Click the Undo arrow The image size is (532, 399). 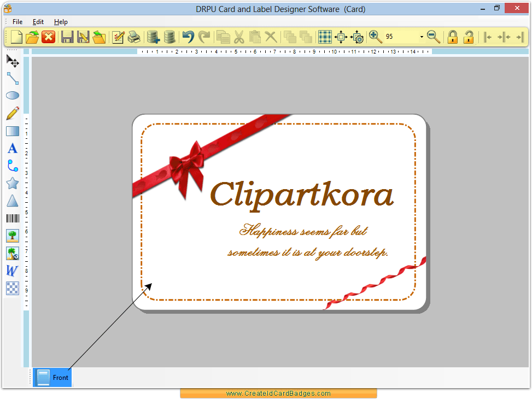coord(188,37)
